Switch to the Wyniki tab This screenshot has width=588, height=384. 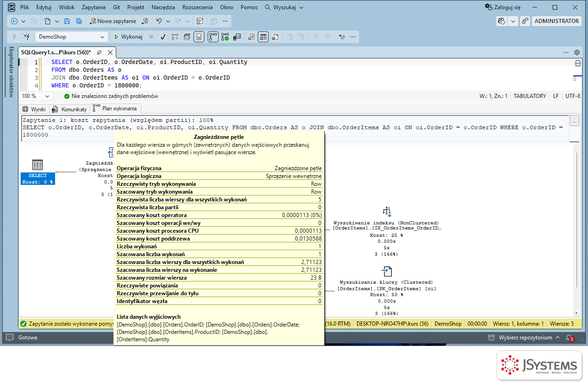tap(34, 109)
